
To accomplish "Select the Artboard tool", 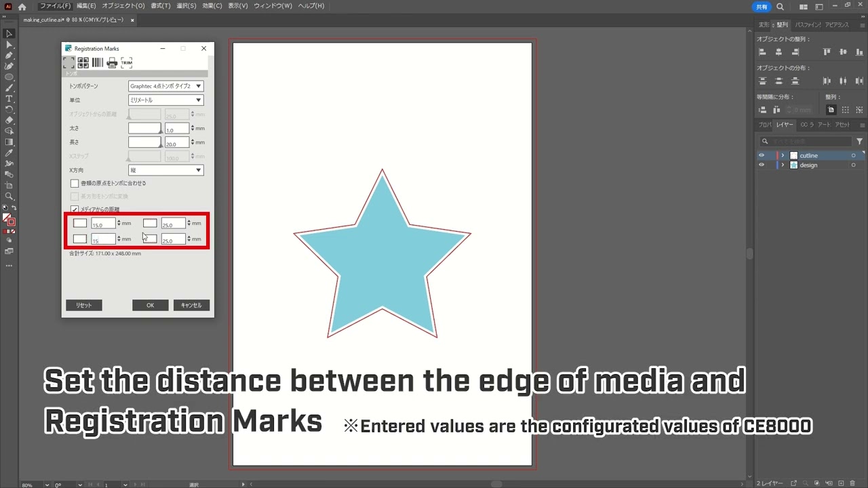I will click(x=9, y=186).
